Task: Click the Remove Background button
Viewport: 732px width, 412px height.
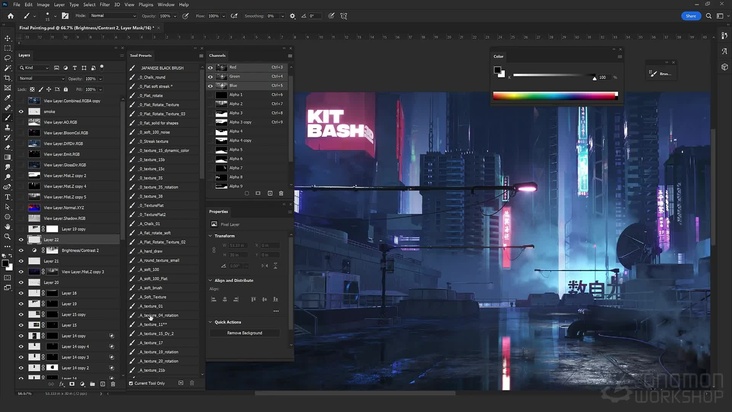Action: point(245,333)
